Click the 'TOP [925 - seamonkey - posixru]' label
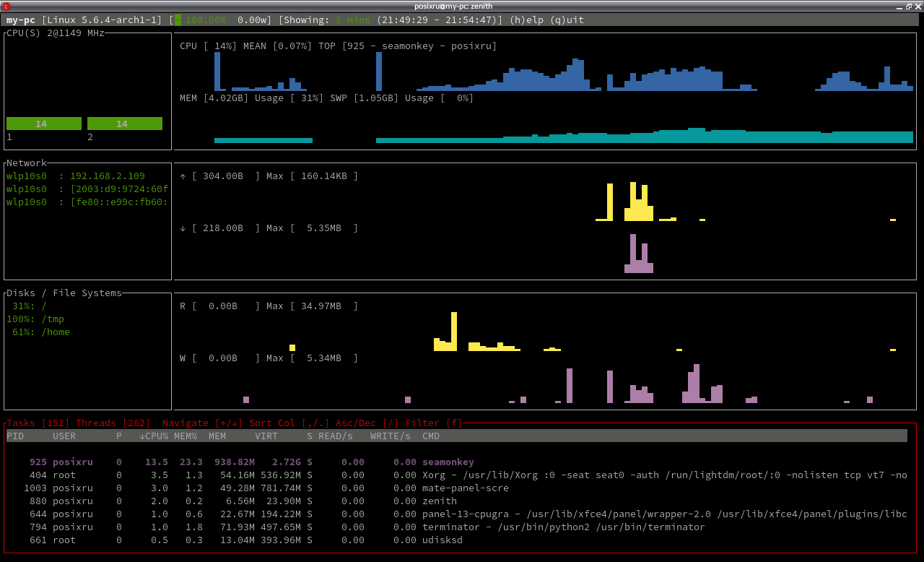Viewport: 924px width, 562px height. click(x=408, y=46)
